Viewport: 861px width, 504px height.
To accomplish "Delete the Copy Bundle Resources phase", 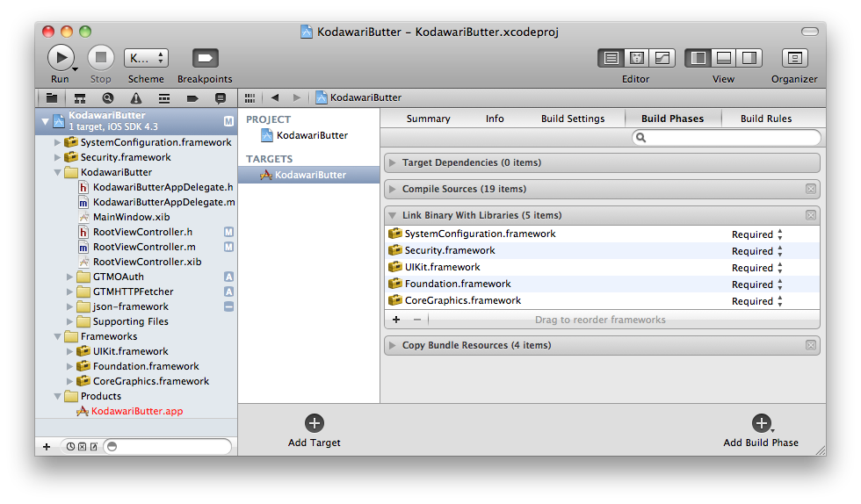I will click(810, 345).
